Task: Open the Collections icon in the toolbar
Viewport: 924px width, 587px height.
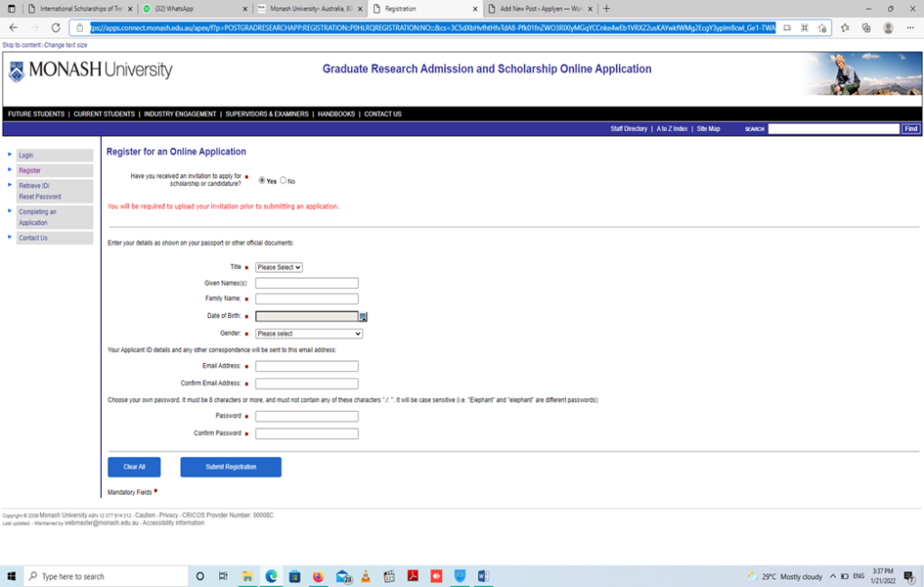Action: point(866,28)
